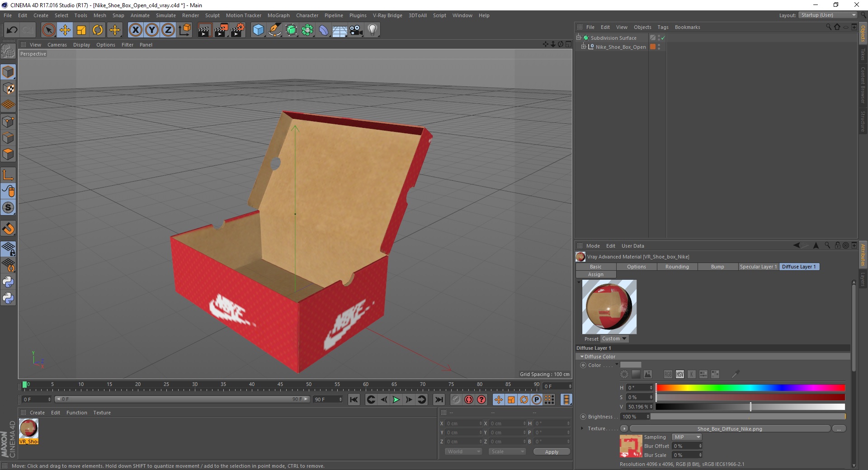Expand the Subdivision Surface tree item
Screen dimensions: 868x470
[579, 38]
